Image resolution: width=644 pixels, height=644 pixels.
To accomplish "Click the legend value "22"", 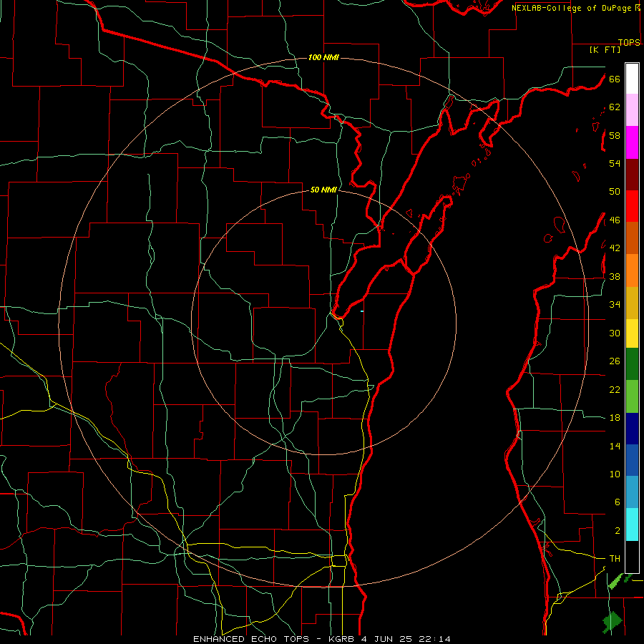I will [615, 389].
